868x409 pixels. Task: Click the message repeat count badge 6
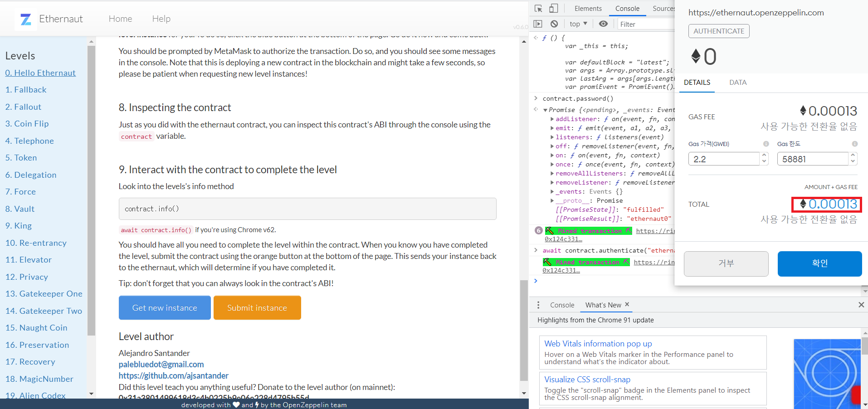[x=538, y=230]
